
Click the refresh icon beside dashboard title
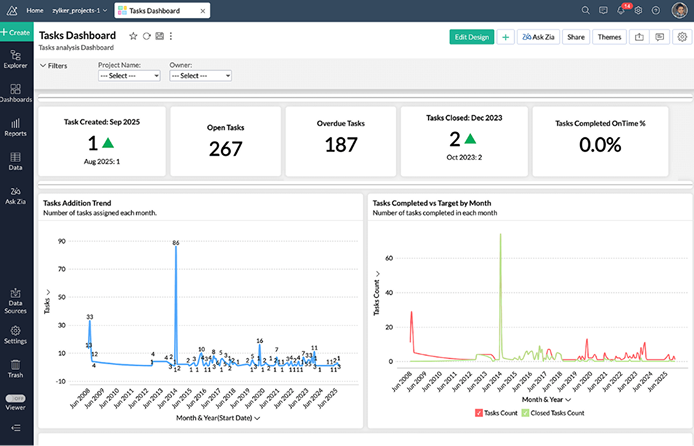coord(147,36)
